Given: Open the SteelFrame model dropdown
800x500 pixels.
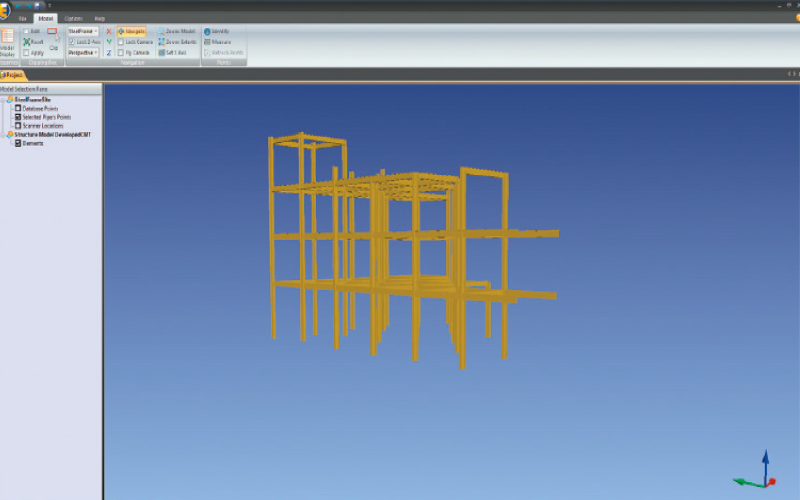Looking at the screenshot, I should point(83,31).
